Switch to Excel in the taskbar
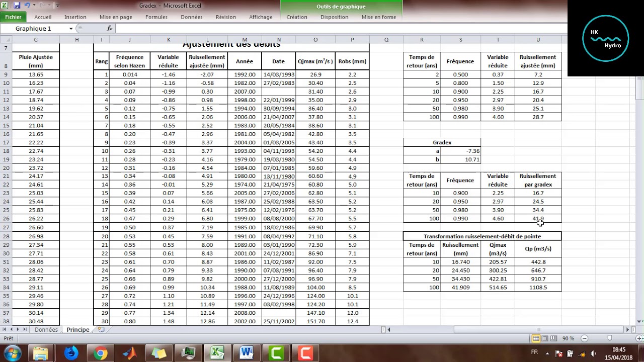The height and width of the screenshot is (362, 644). pos(217,353)
